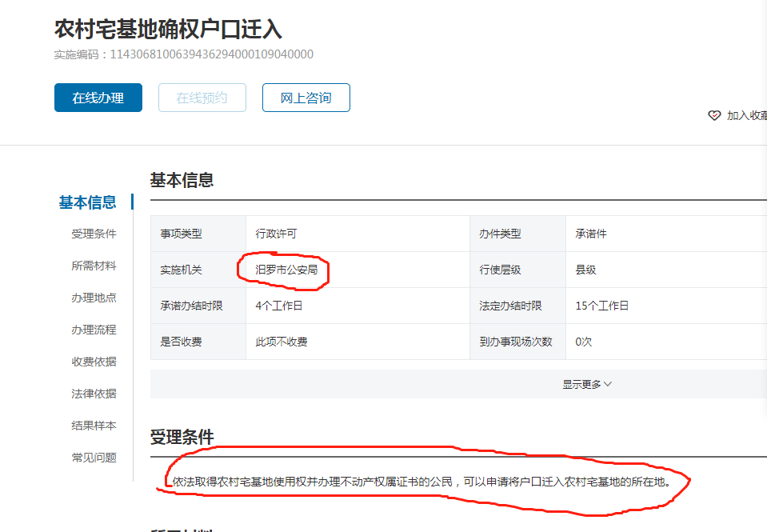Image resolution: width=767 pixels, height=532 pixels.
Task: Click the 承诺件 value in the table
Action: (591, 234)
